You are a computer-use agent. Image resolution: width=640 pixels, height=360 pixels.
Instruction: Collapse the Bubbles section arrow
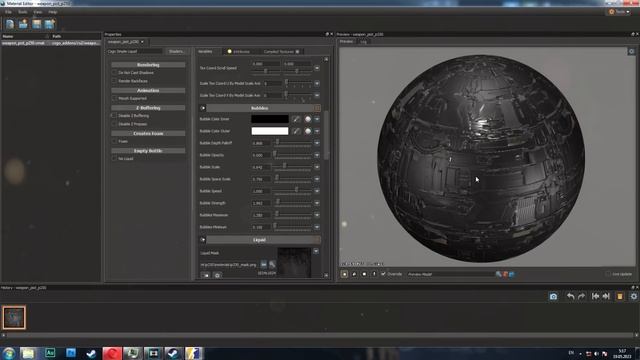point(202,108)
